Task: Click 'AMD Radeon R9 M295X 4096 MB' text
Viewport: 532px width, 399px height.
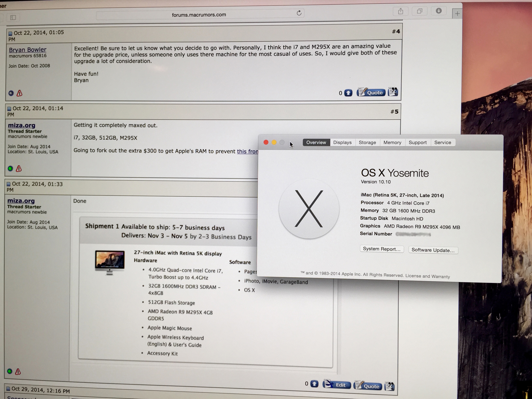Action: click(x=422, y=227)
